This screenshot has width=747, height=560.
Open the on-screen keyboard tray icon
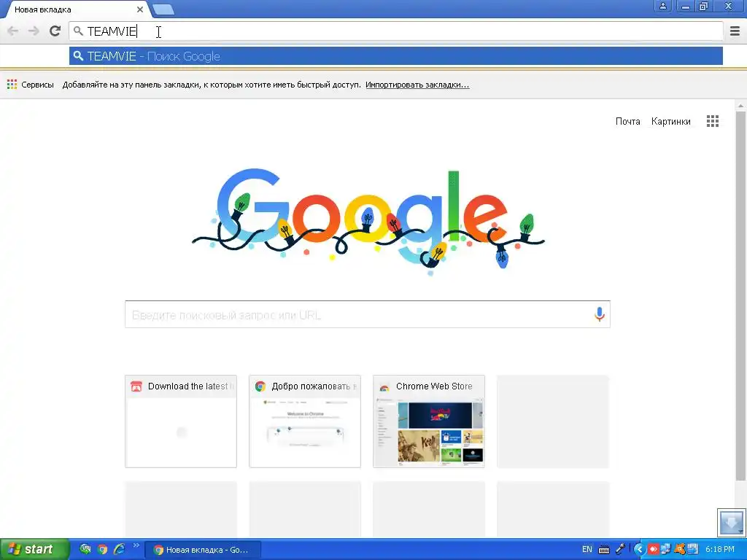point(604,550)
